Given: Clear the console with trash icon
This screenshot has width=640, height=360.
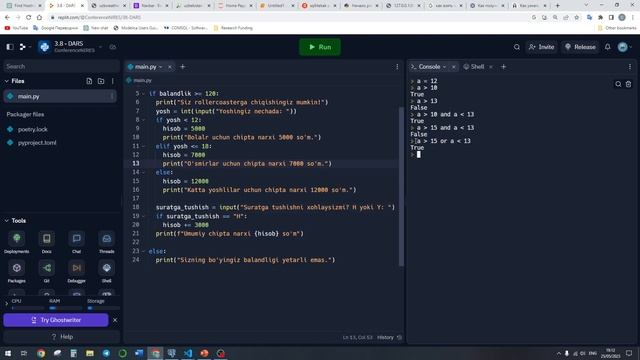Looking at the screenshot, I should pyautogui.click(x=629, y=84).
